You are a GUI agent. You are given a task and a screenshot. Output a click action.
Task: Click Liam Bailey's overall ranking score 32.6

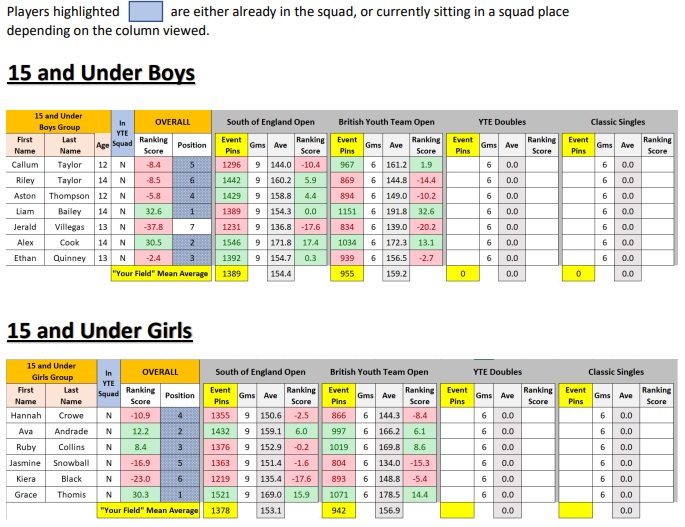click(x=153, y=211)
